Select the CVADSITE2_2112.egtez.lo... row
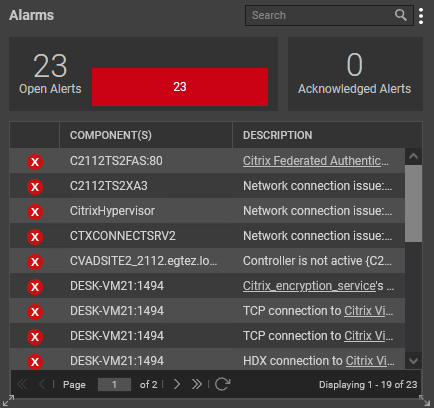 (x=207, y=261)
